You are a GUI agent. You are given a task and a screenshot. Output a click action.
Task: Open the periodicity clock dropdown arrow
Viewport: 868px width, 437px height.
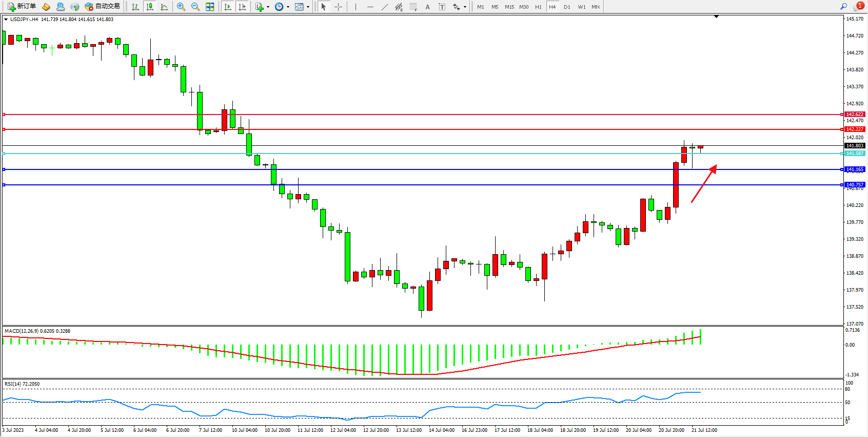coord(288,7)
